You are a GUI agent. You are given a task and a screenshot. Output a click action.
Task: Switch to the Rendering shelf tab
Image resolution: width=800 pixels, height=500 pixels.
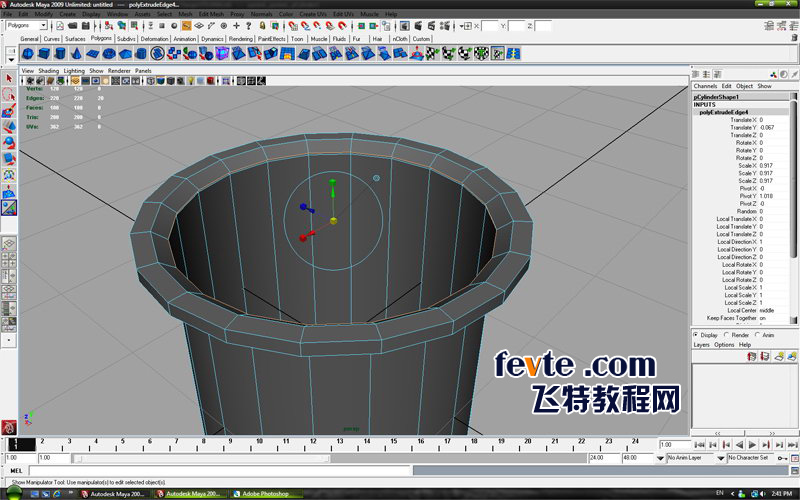[240, 39]
